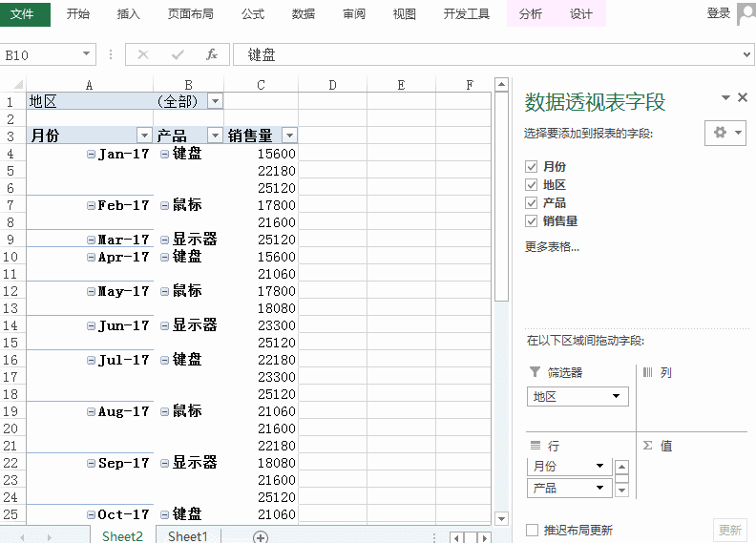Viewport: 756px width, 543px height.
Task: Uncheck the 销售量 field checkbox
Action: [532, 221]
